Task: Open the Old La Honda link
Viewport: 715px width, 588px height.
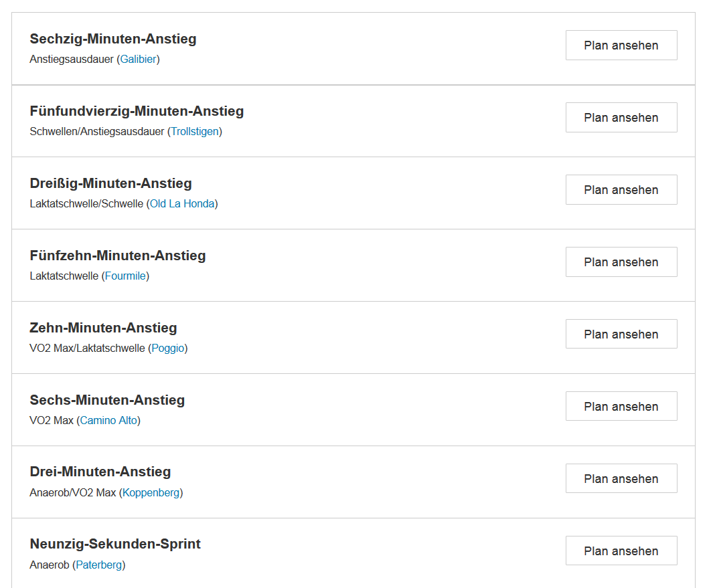Action: coord(182,204)
